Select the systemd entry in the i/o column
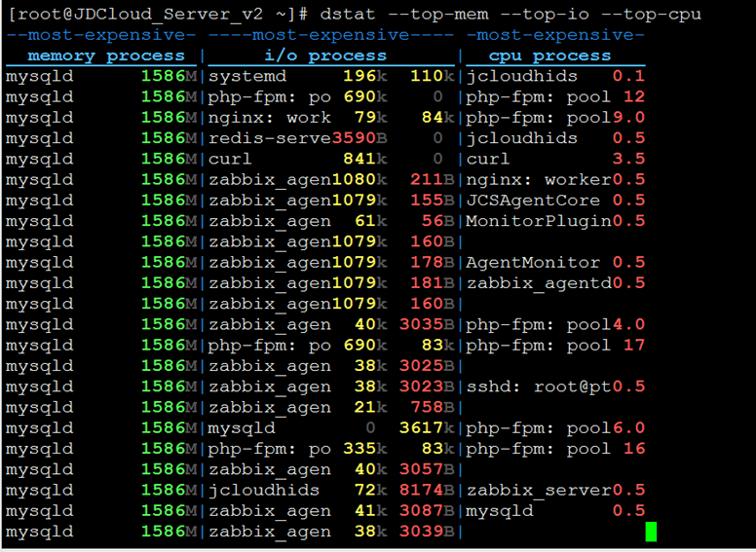This screenshot has height=552, width=756. [247, 76]
